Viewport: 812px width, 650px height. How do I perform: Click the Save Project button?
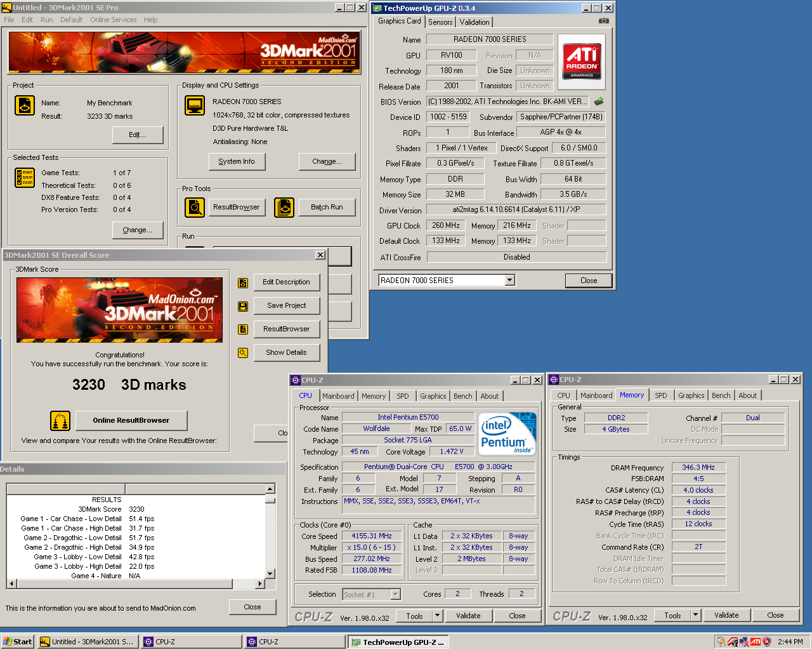[287, 306]
